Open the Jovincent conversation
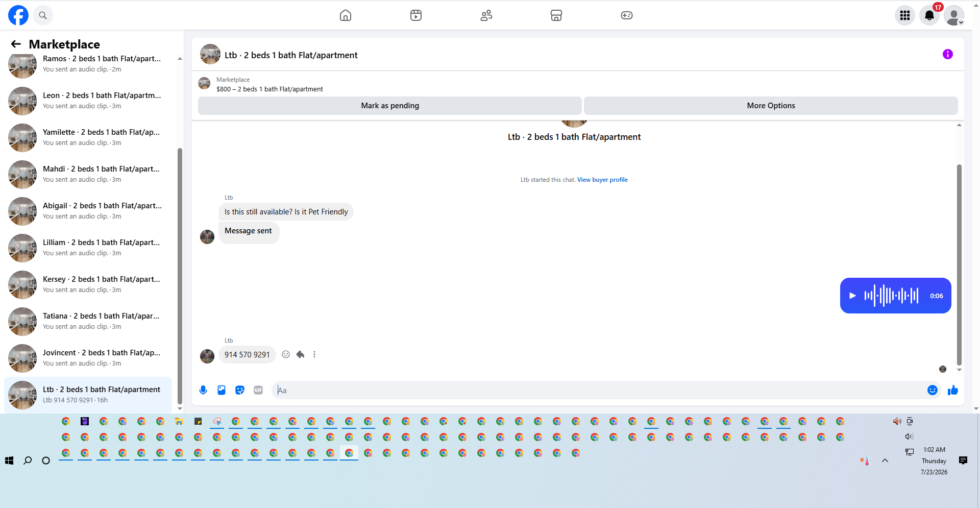This screenshot has height=508, width=980. [88, 358]
